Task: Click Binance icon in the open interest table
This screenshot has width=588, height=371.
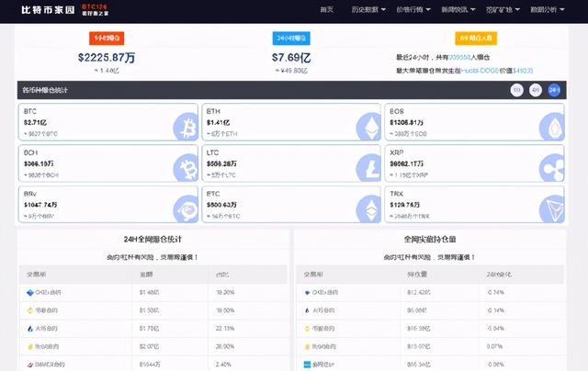Action: coord(308,329)
